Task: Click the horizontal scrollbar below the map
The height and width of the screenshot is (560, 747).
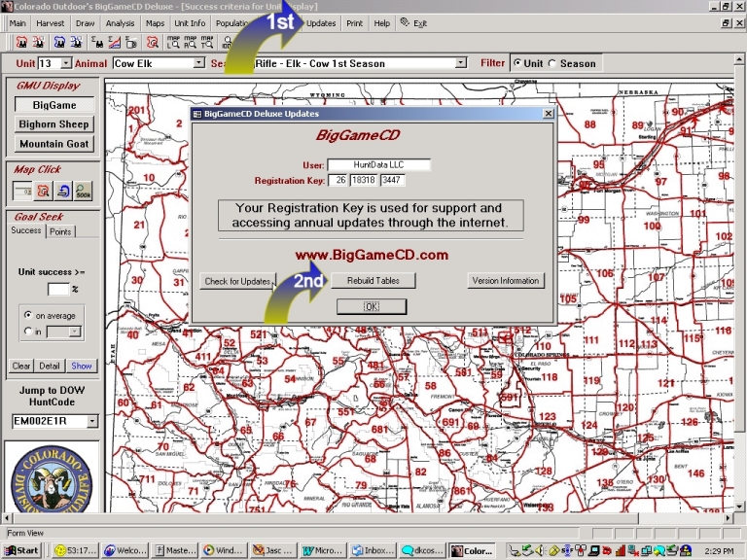Action: click(369, 517)
